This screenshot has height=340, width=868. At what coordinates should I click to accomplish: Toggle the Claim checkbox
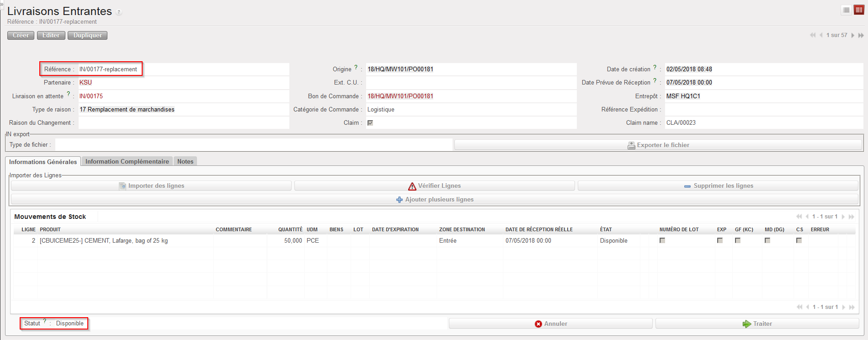click(x=370, y=123)
